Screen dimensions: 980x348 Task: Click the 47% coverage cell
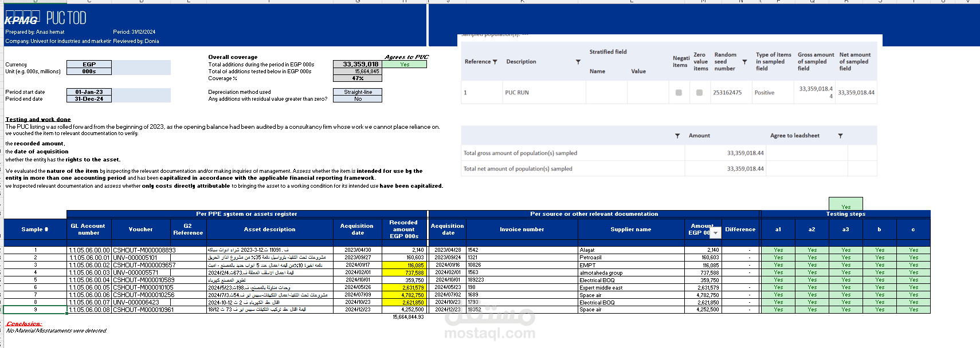pyautogui.click(x=358, y=78)
